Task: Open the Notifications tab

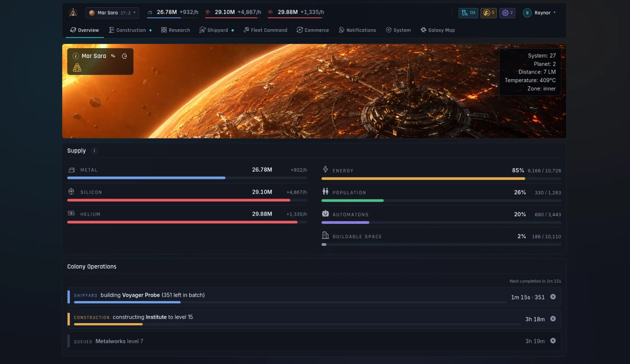Action: (x=357, y=30)
